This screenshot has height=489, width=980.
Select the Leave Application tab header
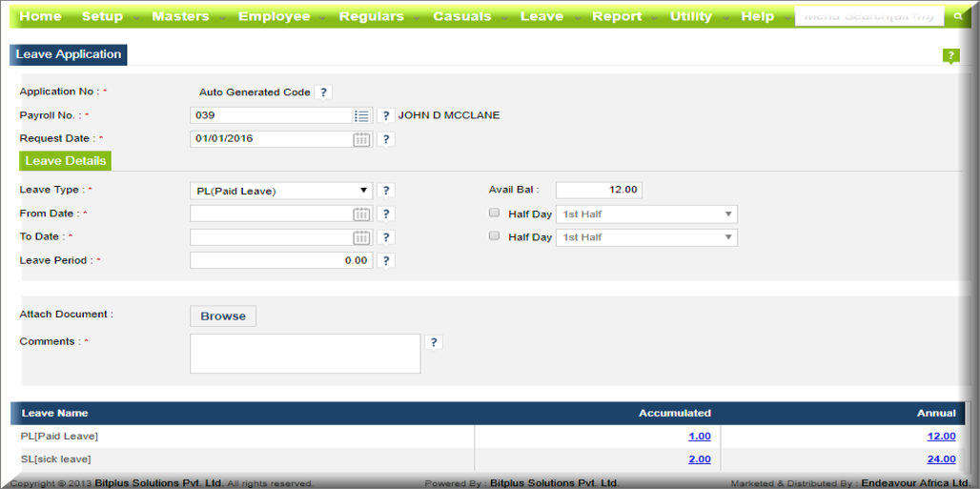(69, 54)
